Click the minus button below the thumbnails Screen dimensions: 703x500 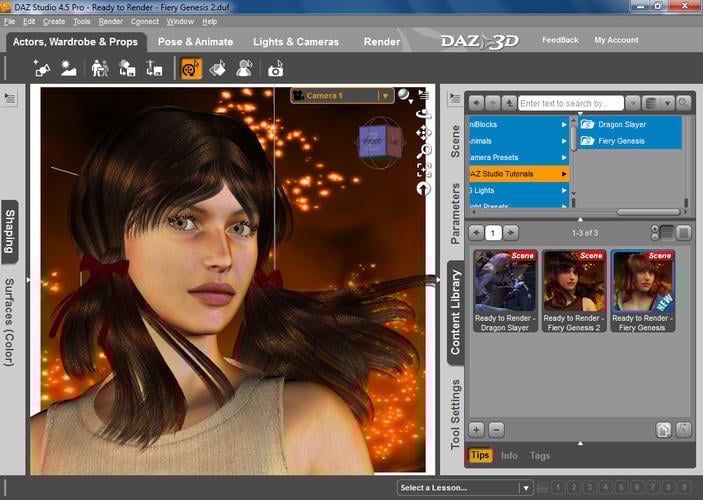[x=496, y=429]
